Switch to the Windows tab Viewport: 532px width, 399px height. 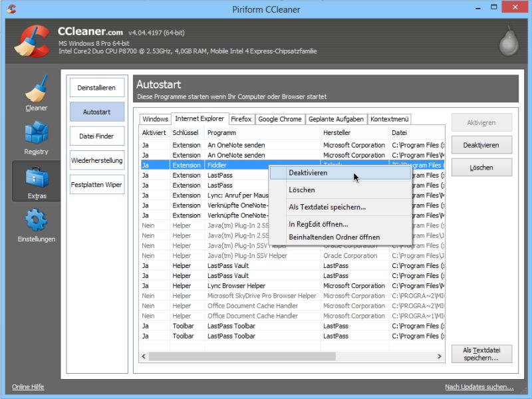pos(155,119)
